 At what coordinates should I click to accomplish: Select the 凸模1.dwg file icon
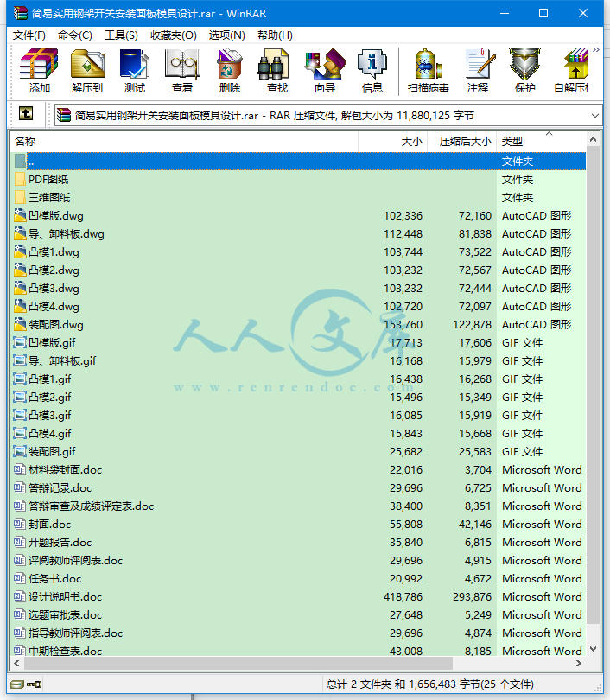click(x=20, y=251)
